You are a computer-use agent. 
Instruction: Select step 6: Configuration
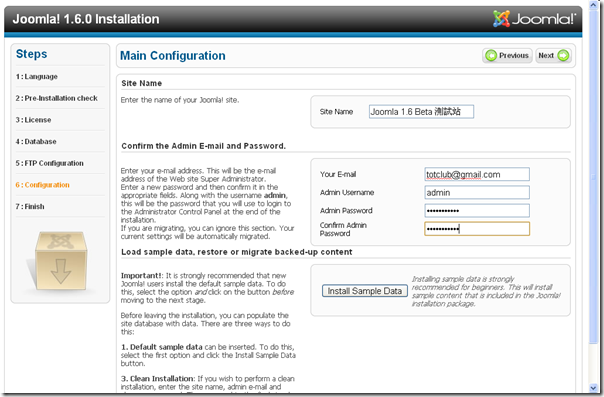42,185
